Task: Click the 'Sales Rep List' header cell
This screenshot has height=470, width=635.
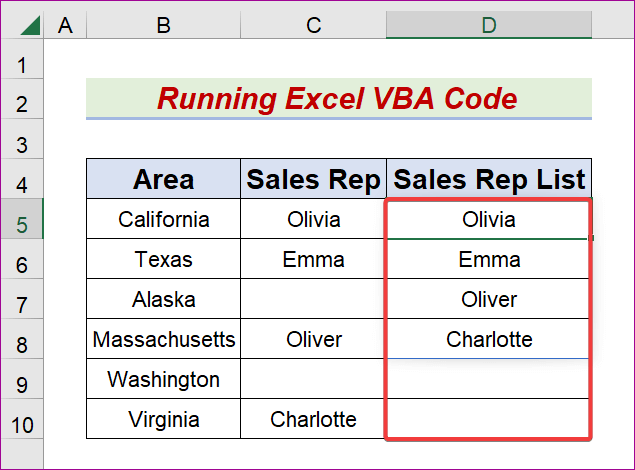Action: 489,179
